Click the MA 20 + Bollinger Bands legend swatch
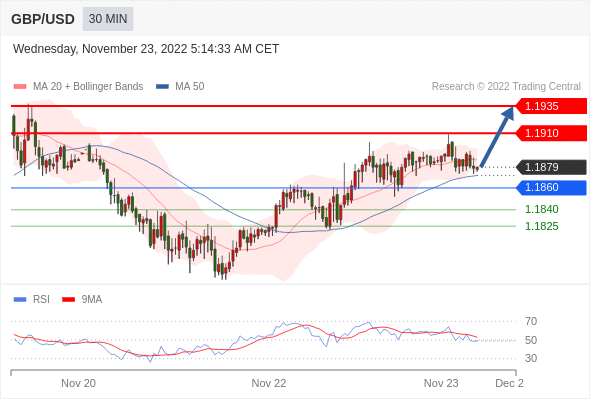The height and width of the screenshot is (400, 590). 20,87
